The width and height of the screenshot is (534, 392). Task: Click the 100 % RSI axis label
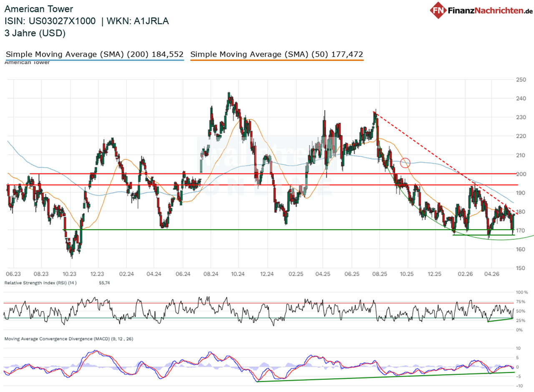coord(521,292)
